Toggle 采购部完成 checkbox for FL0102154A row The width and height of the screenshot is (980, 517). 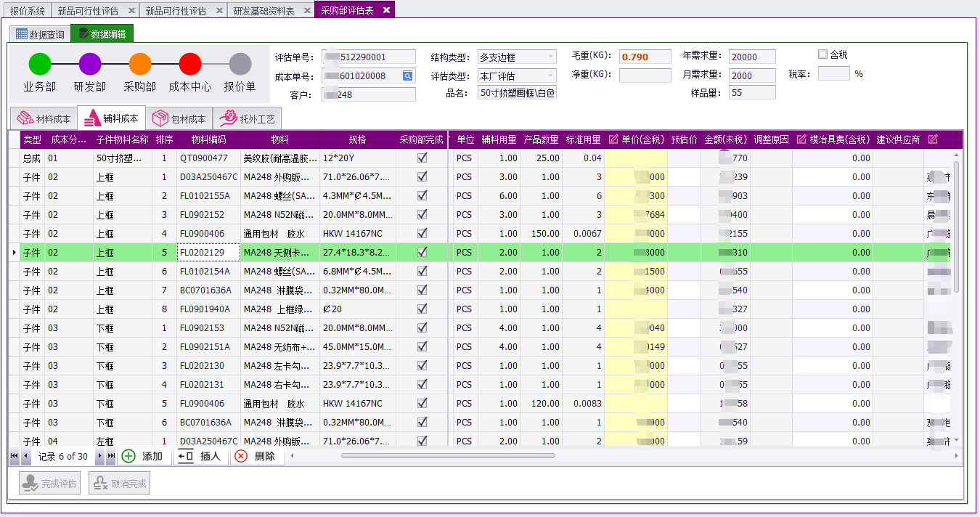[422, 271]
